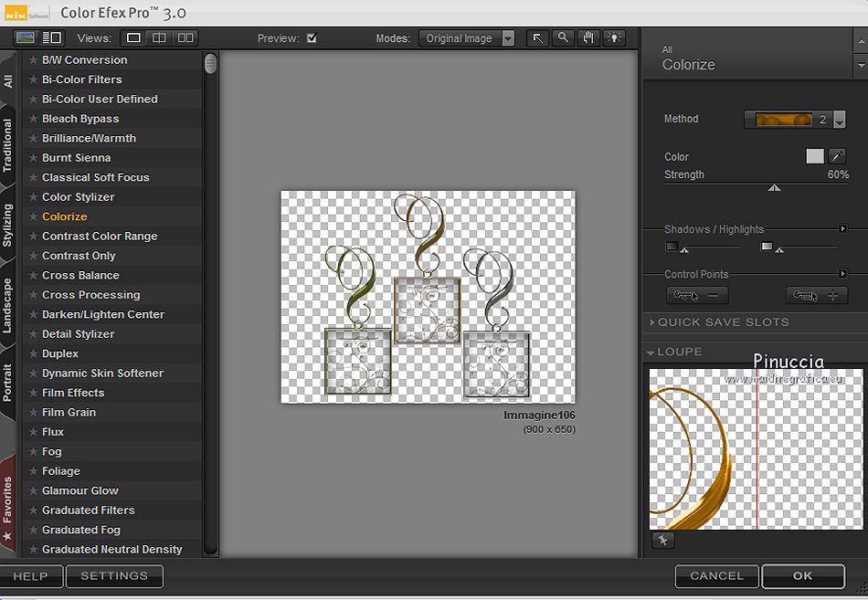Pin the loupe position

click(x=662, y=540)
